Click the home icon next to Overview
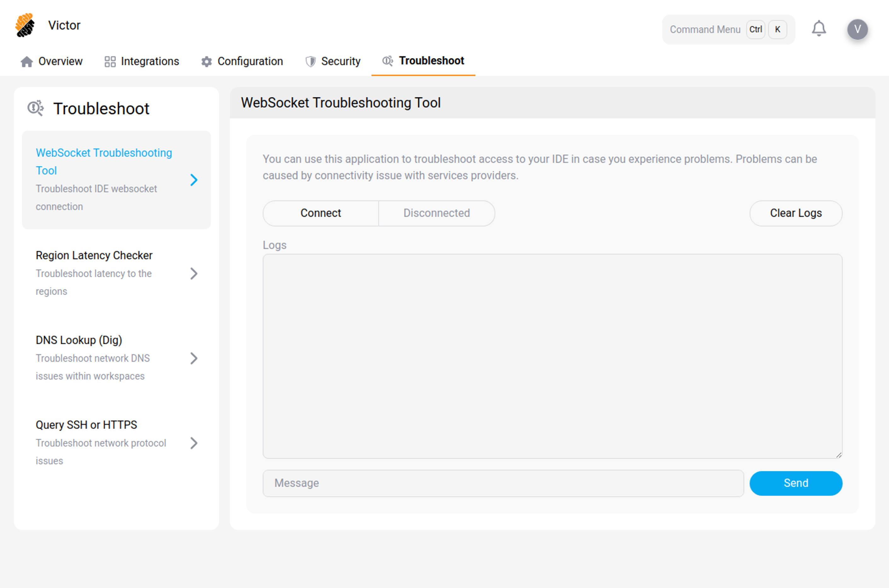The width and height of the screenshot is (889, 588). point(26,61)
